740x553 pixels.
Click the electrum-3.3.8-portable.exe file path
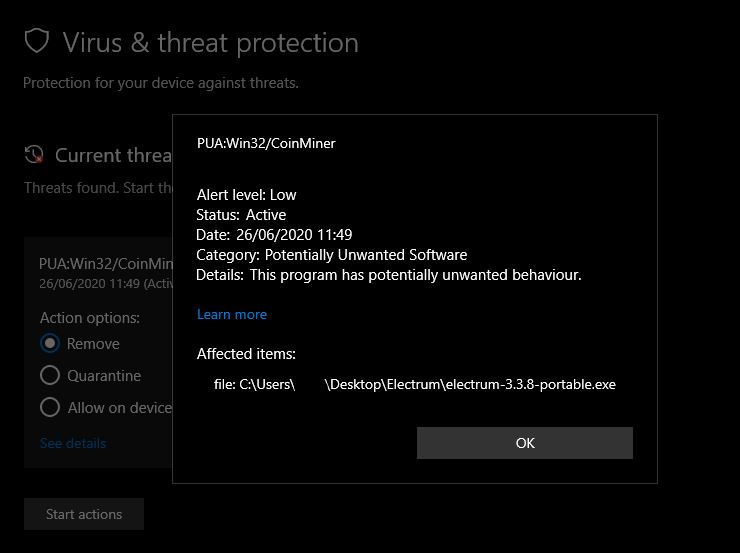coord(415,384)
